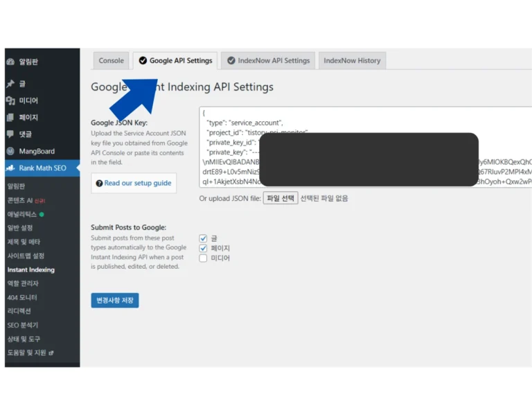Click the dashboard gauge icon beside 알림판
The height and width of the screenshot is (399, 532).
[x=10, y=62]
